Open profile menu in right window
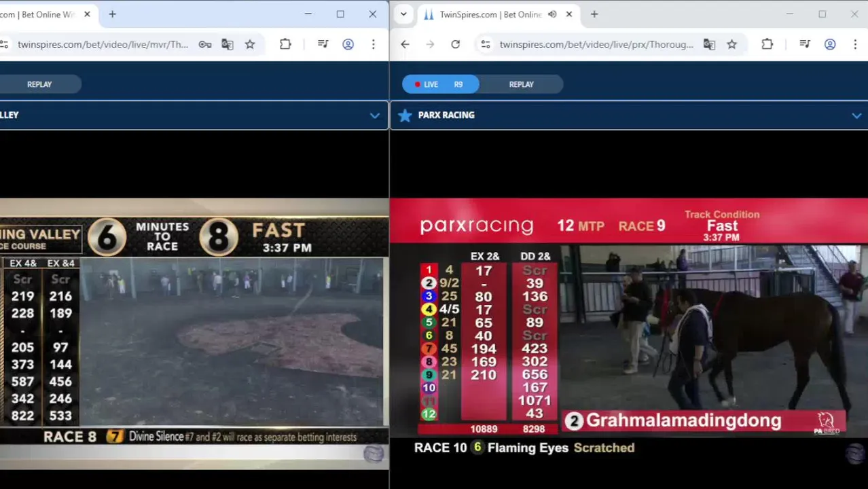This screenshot has height=489, width=868. (830, 44)
